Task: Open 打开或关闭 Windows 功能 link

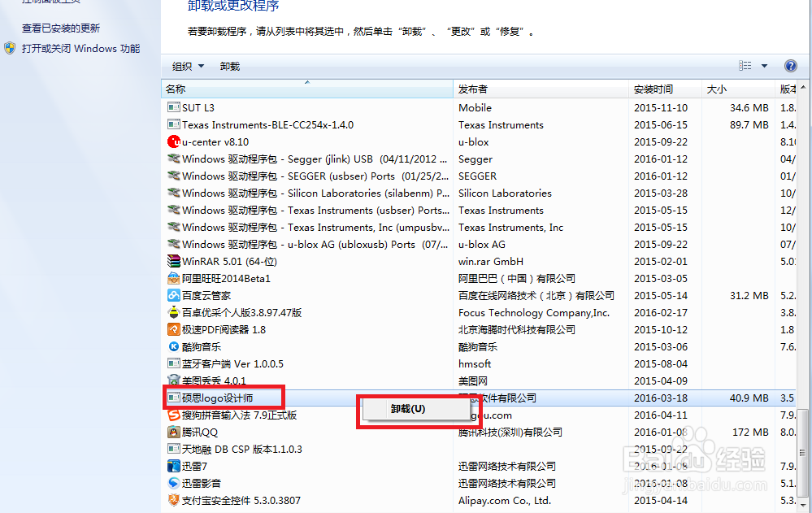Action: 80,48
